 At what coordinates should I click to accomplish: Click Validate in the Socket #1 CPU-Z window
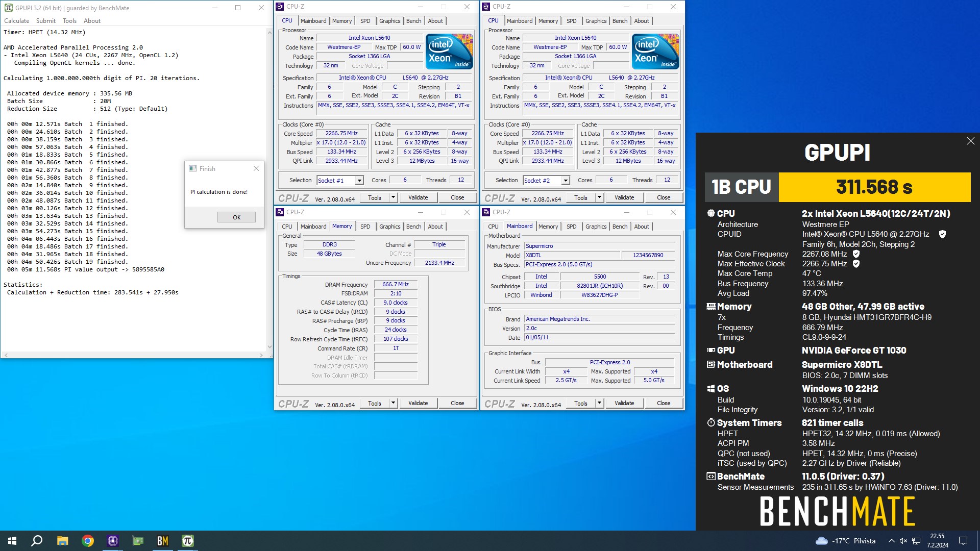[418, 197]
